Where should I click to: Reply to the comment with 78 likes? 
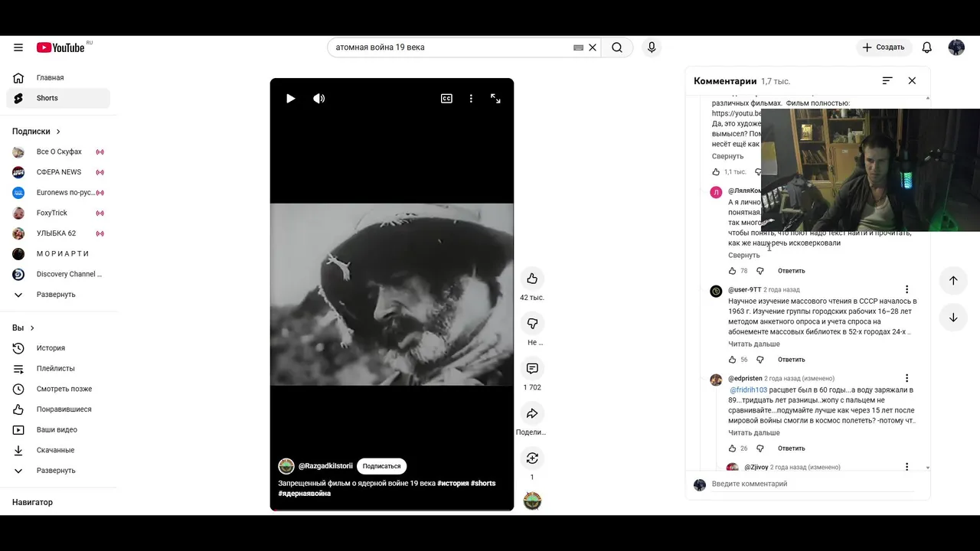(791, 271)
